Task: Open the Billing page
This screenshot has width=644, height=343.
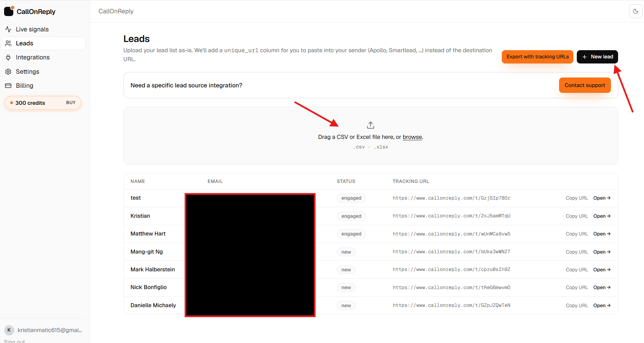Action: 43,86
